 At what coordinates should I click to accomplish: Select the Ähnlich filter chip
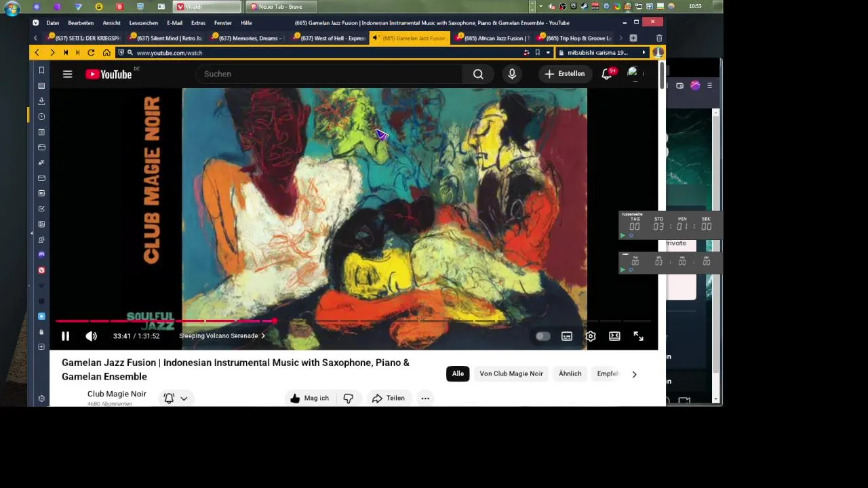[x=570, y=373]
